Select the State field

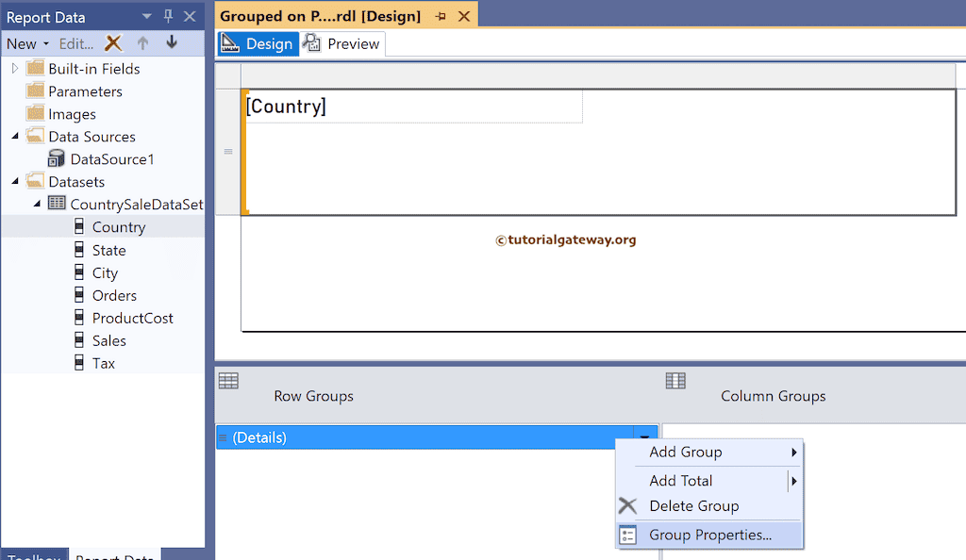[x=109, y=251]
